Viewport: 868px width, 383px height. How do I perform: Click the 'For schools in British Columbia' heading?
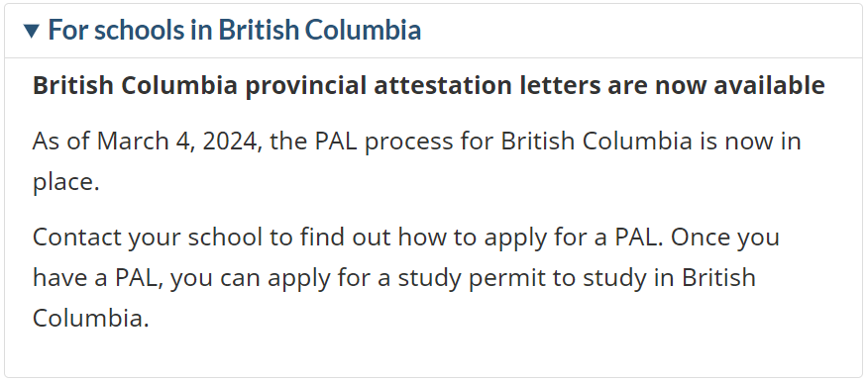click(235, 30)
